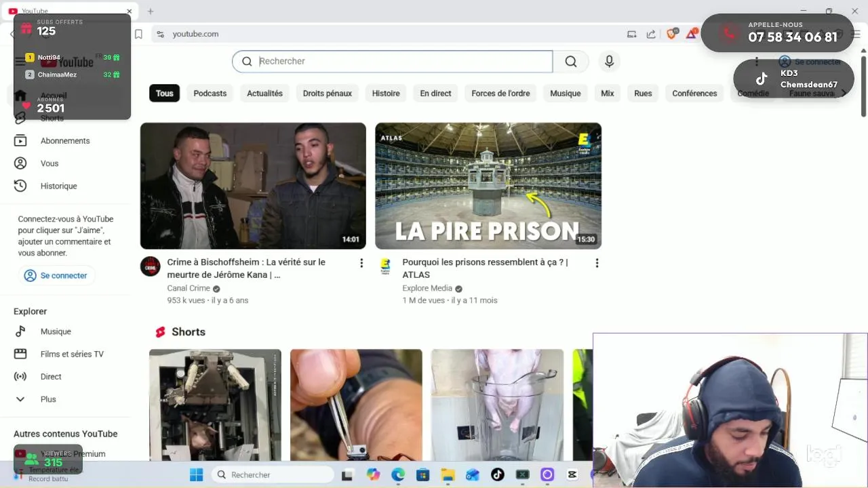This screenshot has width=868, height=488.
Task: Open File Explorer from taskbar
Action: pyautogui.click(x=448, y=474)
